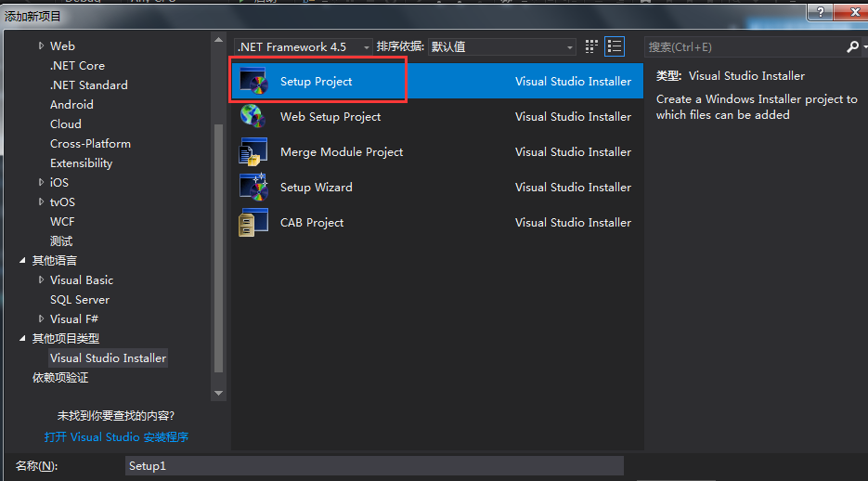Open 打开 Visual Studio 安装程序 link
Viewport: 868px width, 481px height.
click(116, 436)
